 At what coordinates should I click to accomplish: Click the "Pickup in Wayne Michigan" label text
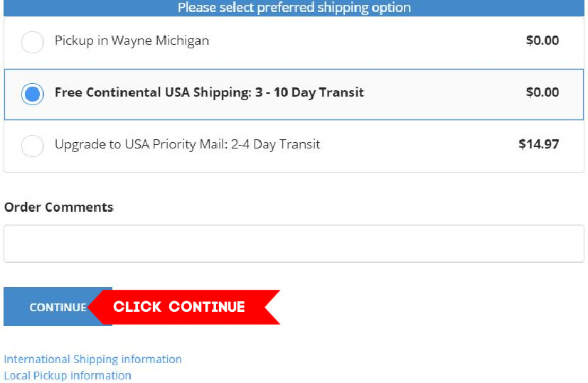pos(132,41)
